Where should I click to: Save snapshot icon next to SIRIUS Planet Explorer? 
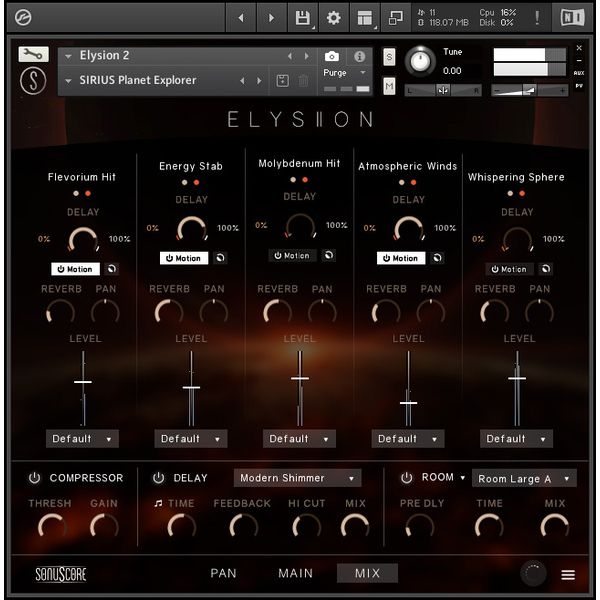coord(282,81)
